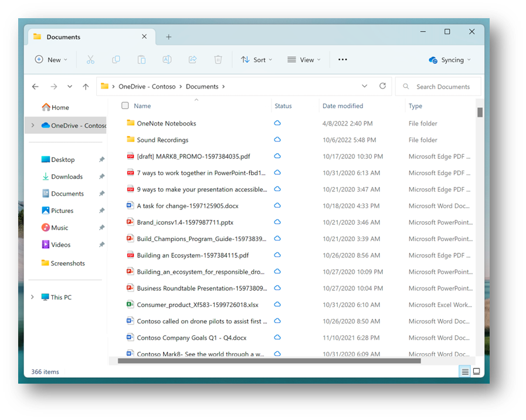
Task: Click the Share icon in toolbar
Action: 192,60
